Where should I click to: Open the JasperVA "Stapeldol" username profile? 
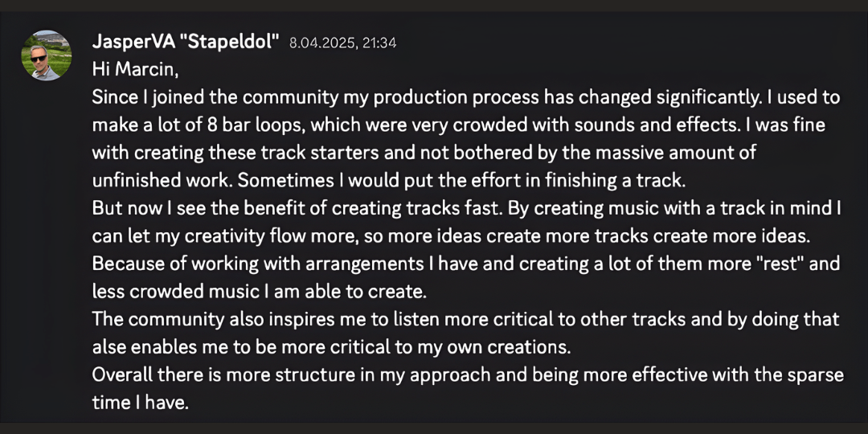pos(186,43)
